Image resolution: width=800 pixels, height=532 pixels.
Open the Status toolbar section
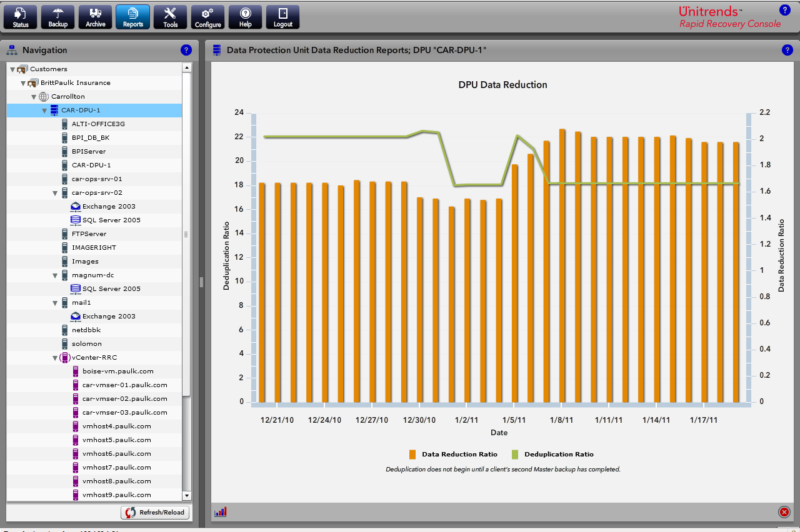point(20,17)
